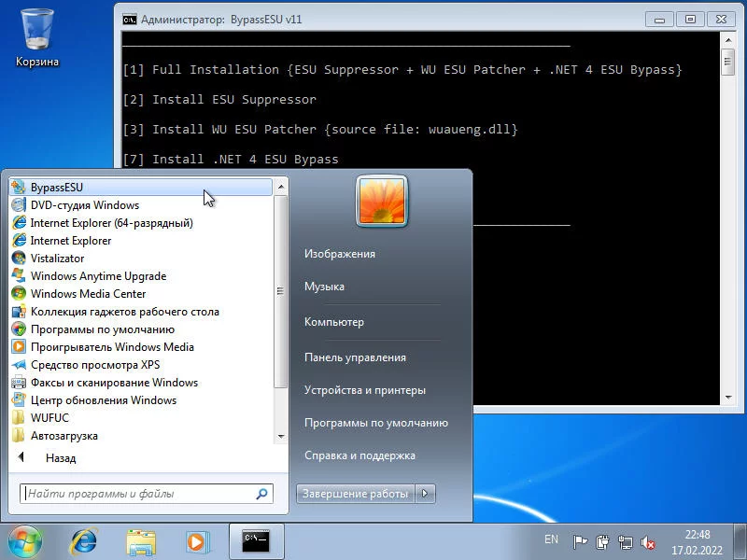This screenshot has height=560, width=747.
Task: Open Программы по умолчанию icon in program list
Action: click(x=19, y=329)
